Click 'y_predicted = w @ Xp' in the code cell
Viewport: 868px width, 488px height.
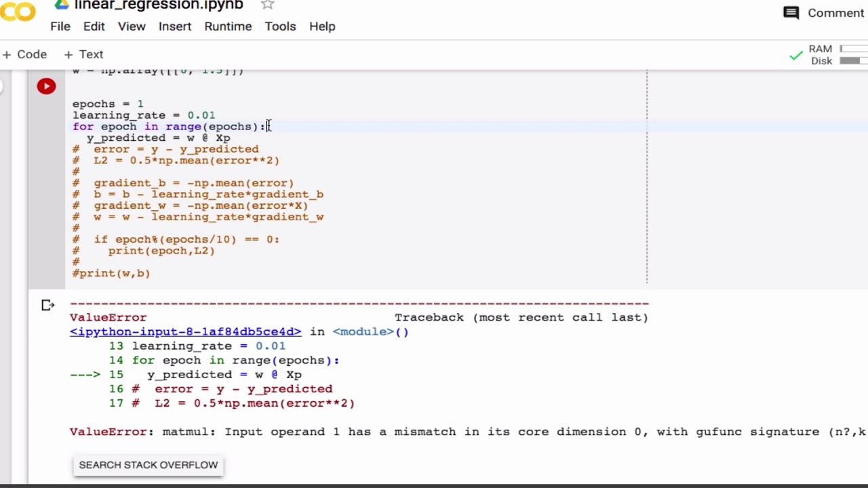point(158,138)
